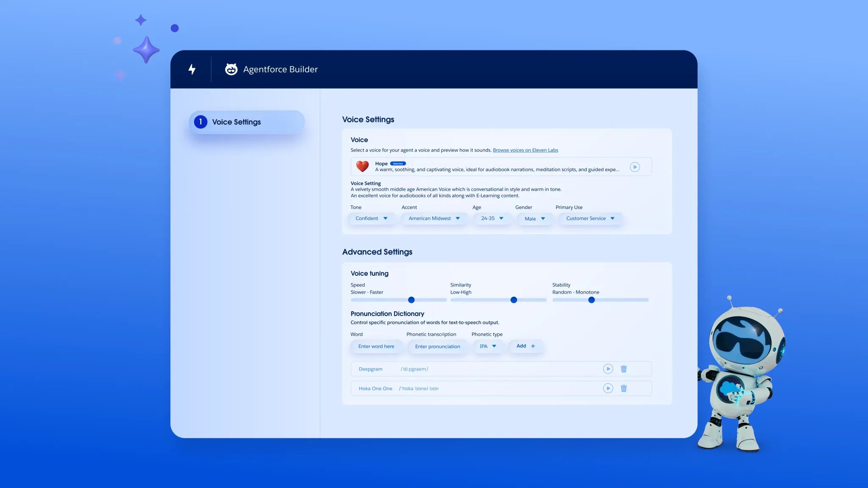Click the Enter word here field
The image size is (868, 488).
pyautogui.click(x=376, y=347)
